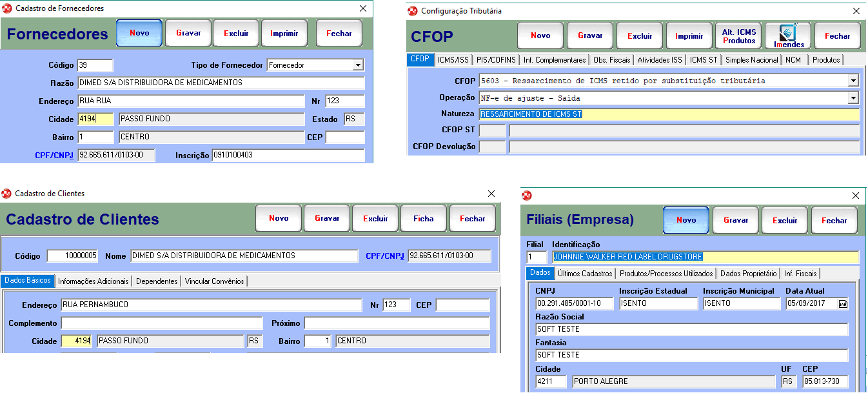
Task: Click Fechar in Filiais (Empresa) window
Action: pos(834,220)
